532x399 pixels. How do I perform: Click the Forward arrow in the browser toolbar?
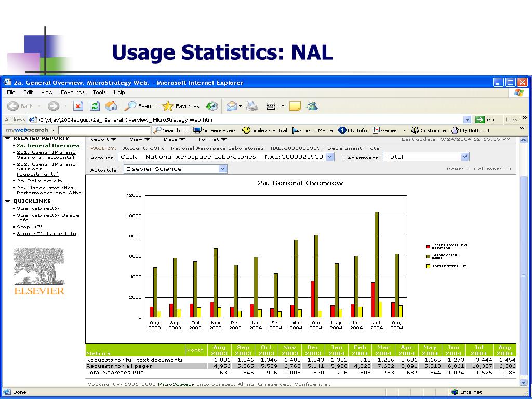[x=53, y=106]
